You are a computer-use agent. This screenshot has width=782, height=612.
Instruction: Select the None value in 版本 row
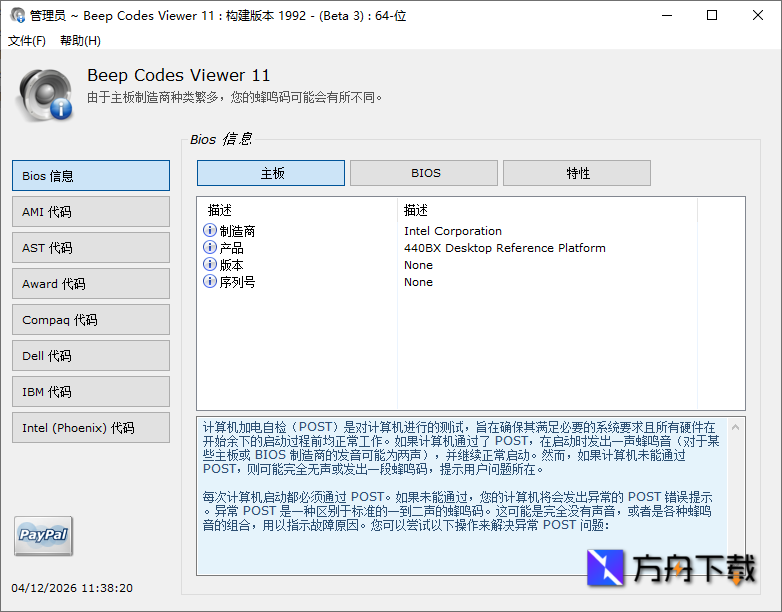tap(418, 265)
